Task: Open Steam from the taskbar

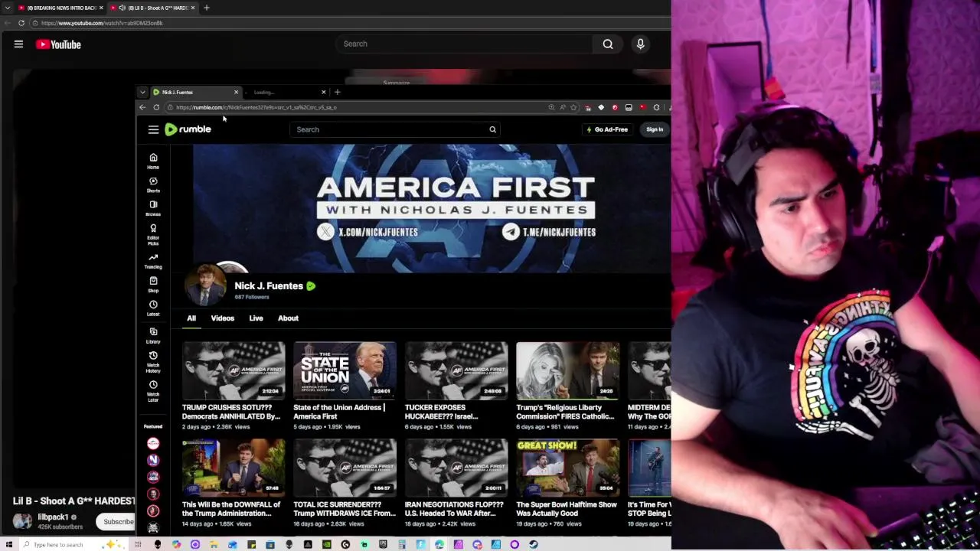Action: click(533, 544)
